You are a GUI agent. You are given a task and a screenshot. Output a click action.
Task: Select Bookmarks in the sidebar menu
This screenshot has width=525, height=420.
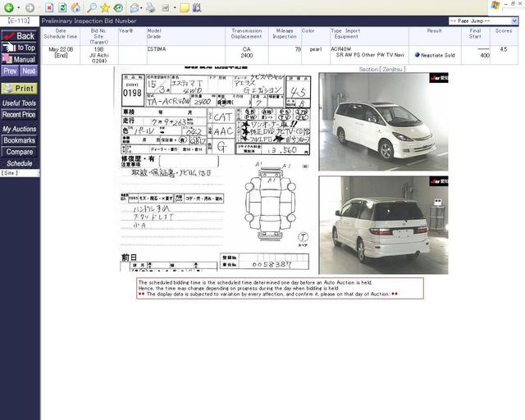(19, 140)
